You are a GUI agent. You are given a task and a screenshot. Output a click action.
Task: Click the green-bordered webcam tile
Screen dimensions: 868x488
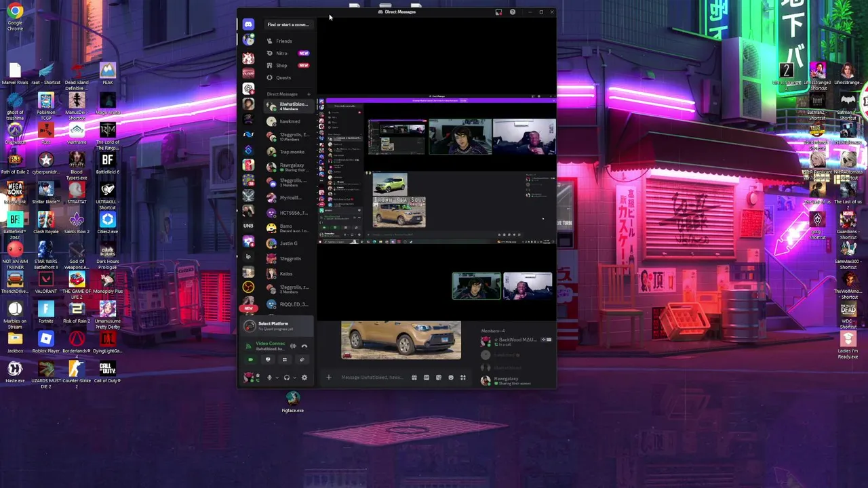477,286
